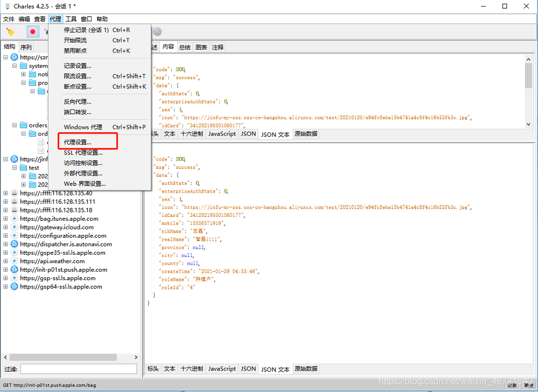Click the lightning icon for gsp-ssl.ls.apple.com
This screenshot has width=538, height=392.
15,278
